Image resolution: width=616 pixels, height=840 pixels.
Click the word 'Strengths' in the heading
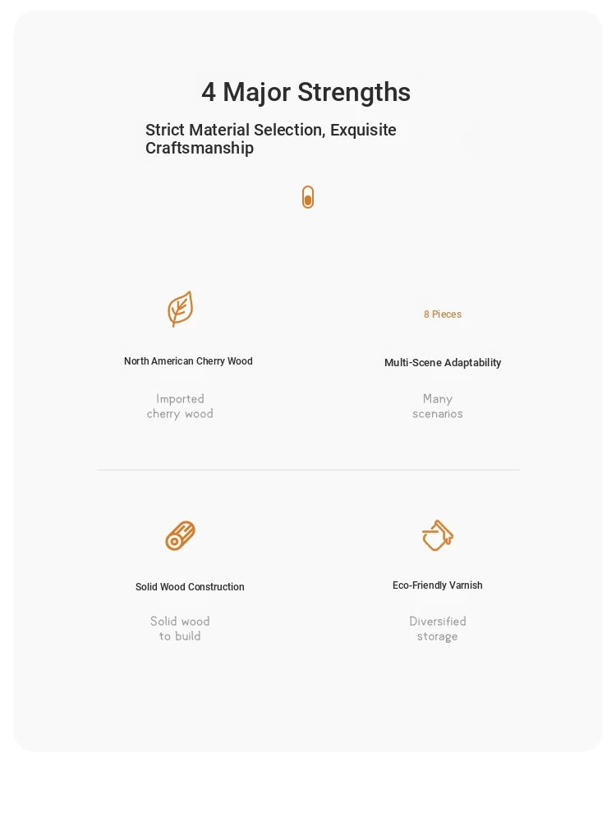(x=354, y=92)
